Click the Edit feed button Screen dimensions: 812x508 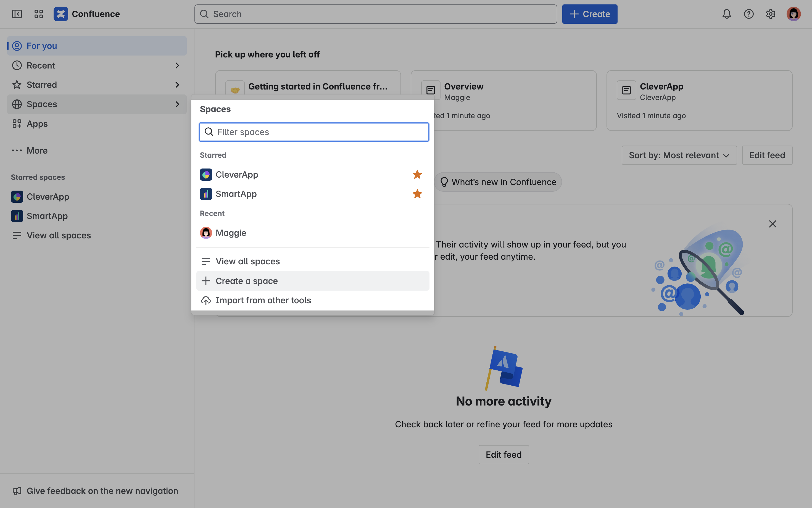pyautogui.click(x=767, y=155)
